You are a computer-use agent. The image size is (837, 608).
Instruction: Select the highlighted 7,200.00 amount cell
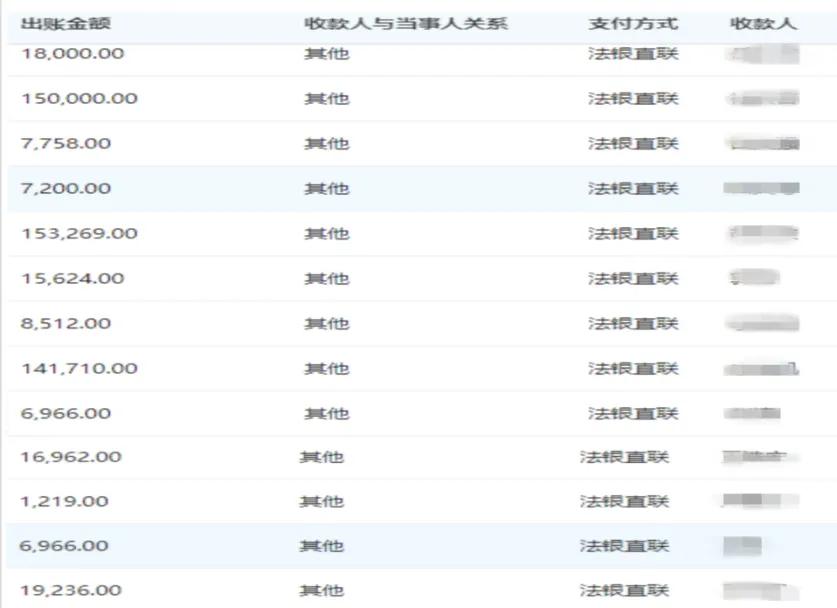coord(66,188)
